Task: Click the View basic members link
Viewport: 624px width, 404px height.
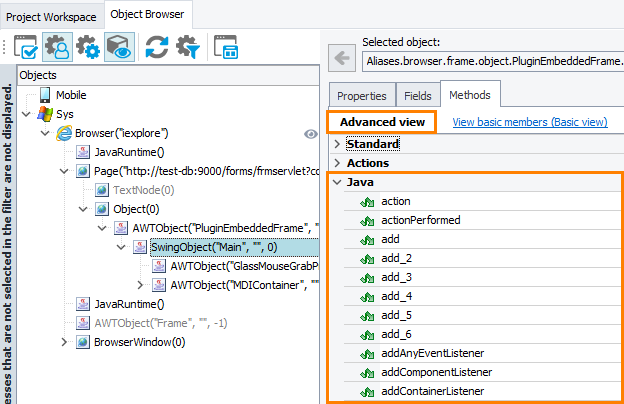Action: click(529, 122)
